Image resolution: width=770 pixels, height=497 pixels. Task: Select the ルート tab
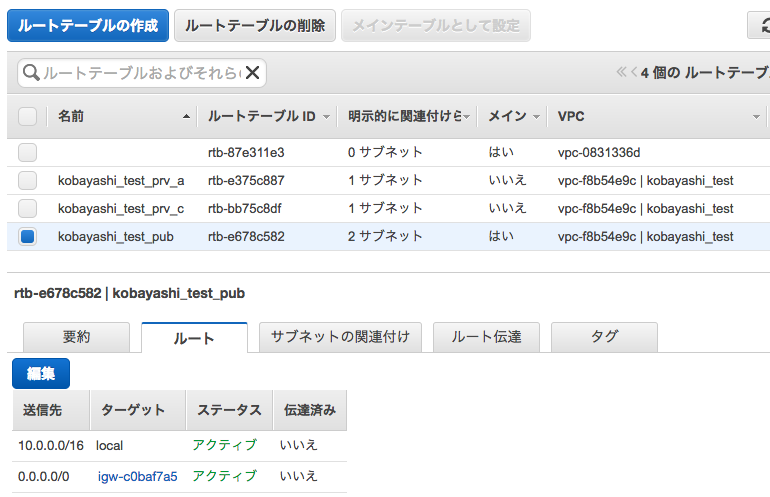[194, 337]
